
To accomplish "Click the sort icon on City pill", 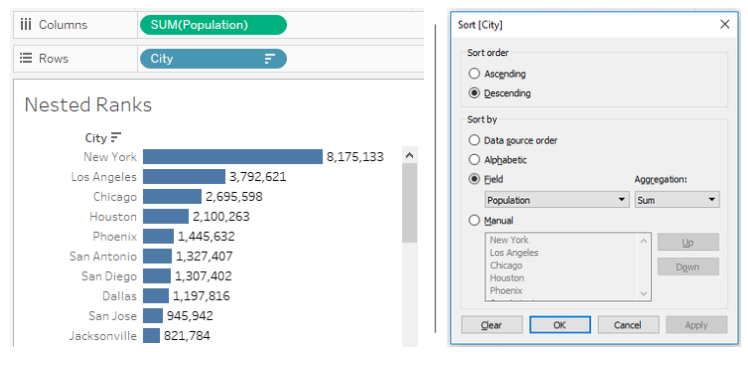I will (x=270, y=59).
